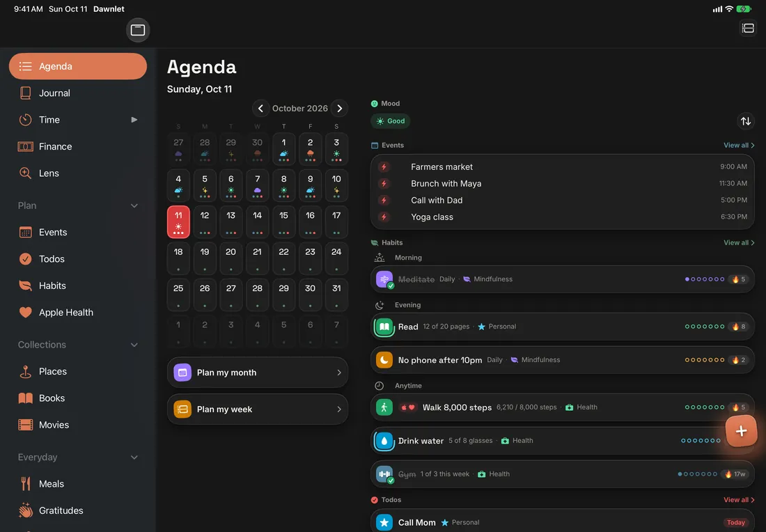This screenshot has height=532, width=766.
Task: Open the list layout icon at top right
Action: click(x=747, y=28)
